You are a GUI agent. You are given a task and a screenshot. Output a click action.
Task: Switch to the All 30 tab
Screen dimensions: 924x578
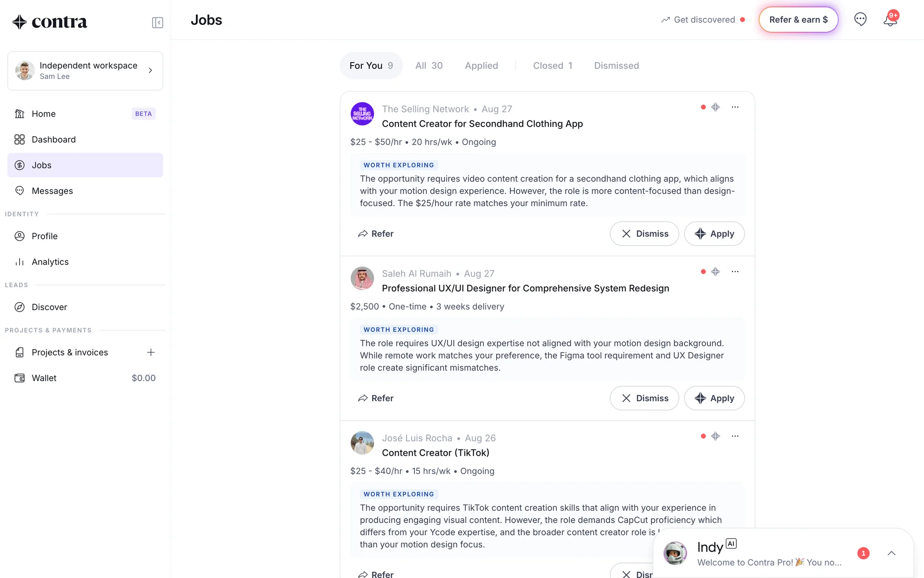[429, 66]
